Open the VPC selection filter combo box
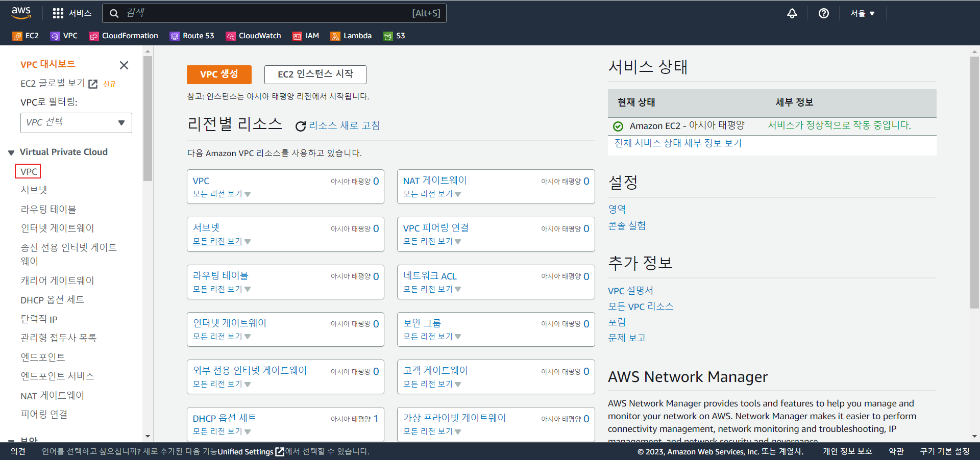This screenshot has width=980, height=460. click(76, 123)
